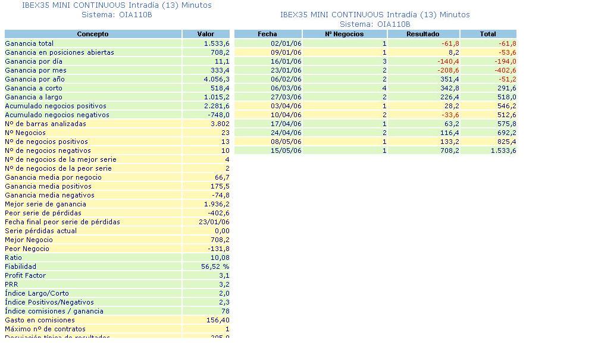Click the date 02/01/06

tap(286, 43)
